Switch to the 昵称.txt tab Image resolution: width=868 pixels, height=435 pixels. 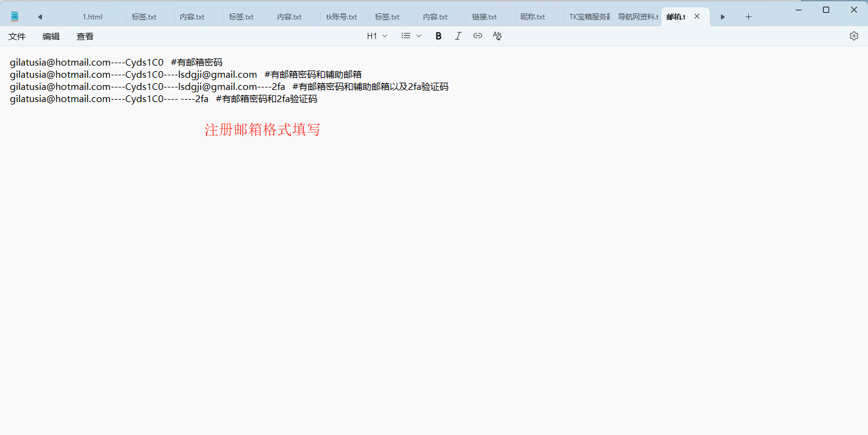(532, 17)
